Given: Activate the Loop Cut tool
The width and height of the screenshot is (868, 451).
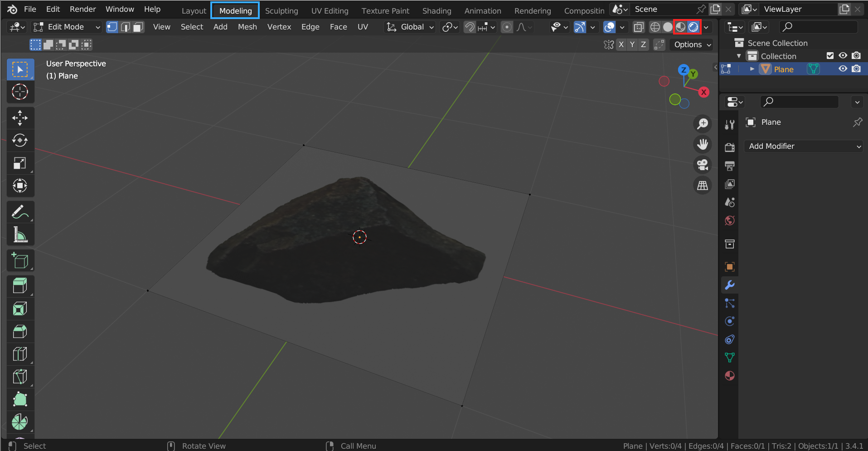Looking at the screenshot, I should (x=20, y=354).
